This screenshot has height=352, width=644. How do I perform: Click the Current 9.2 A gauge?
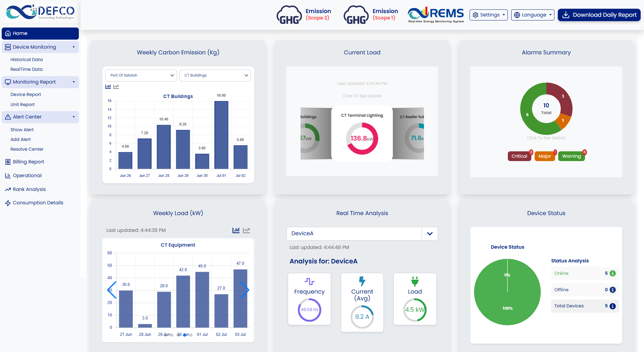(x=362, y=317)
